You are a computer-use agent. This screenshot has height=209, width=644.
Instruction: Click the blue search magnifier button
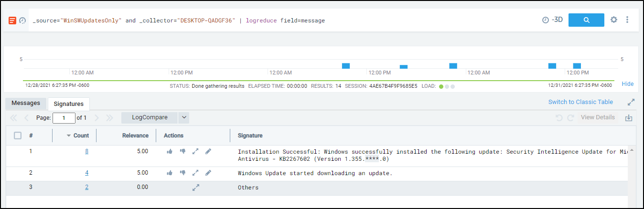click(586, 20)
